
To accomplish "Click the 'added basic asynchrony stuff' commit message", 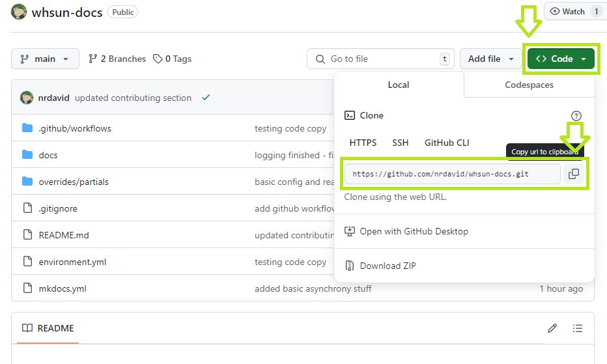I will point(313,289).
